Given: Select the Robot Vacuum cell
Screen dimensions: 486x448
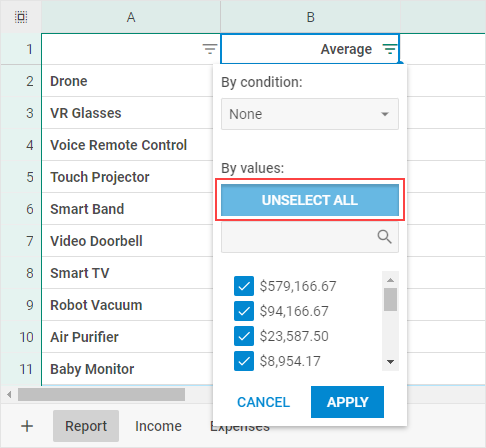Looking at the screenshot, I should pos(127,305).
